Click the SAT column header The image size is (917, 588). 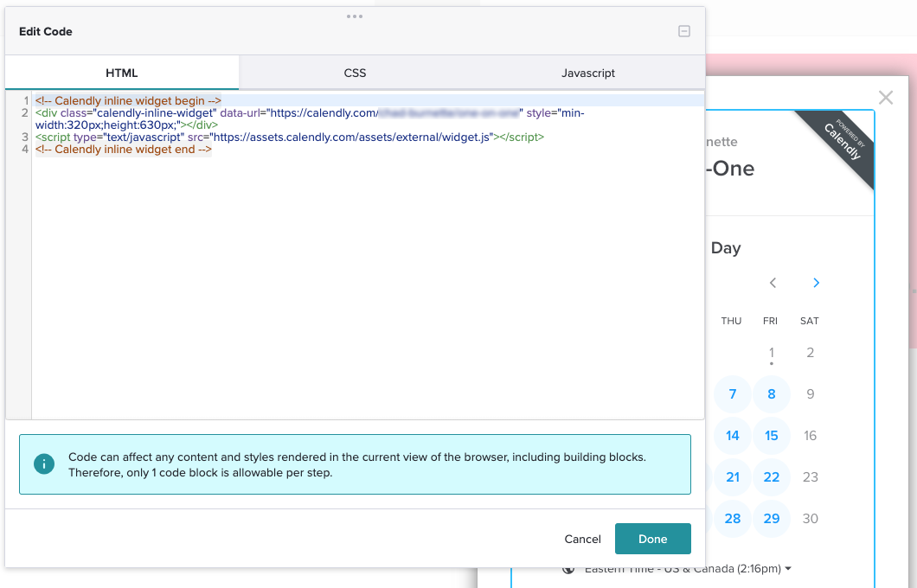coord(810,321)
